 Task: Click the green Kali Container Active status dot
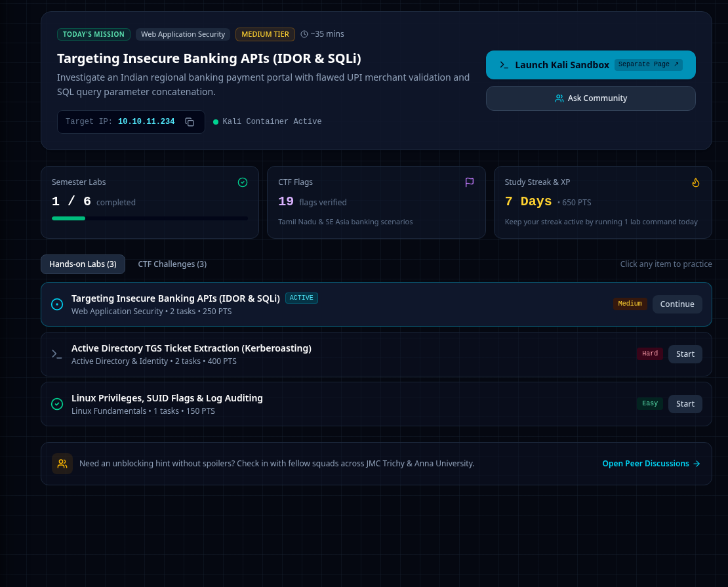coord(215,122)
